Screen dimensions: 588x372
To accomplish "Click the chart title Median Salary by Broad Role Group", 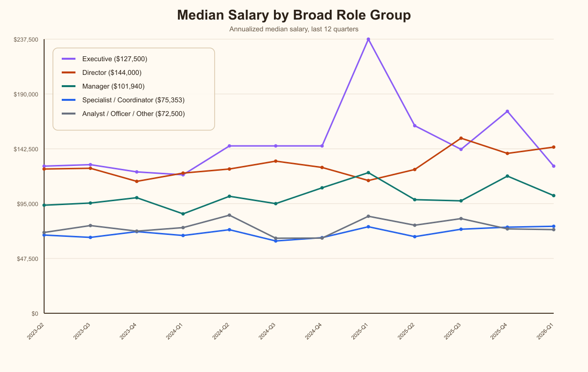I will 294,15.
